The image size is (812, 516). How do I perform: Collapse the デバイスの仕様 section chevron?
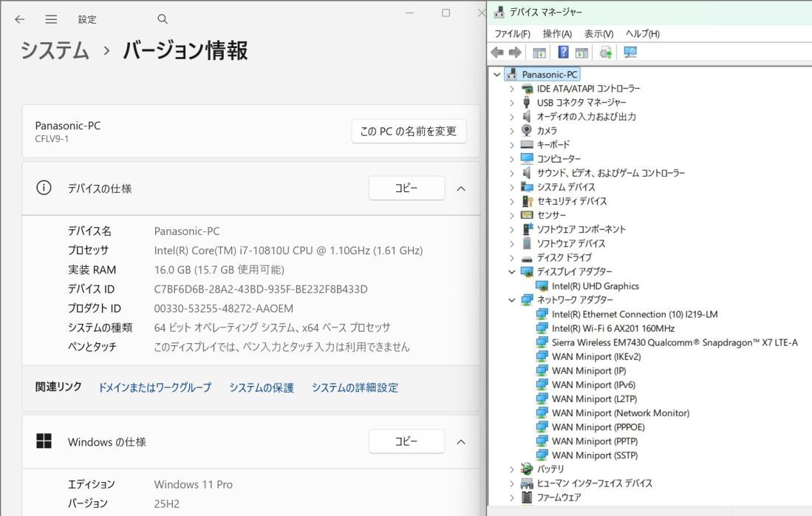(x=461, y=189)
